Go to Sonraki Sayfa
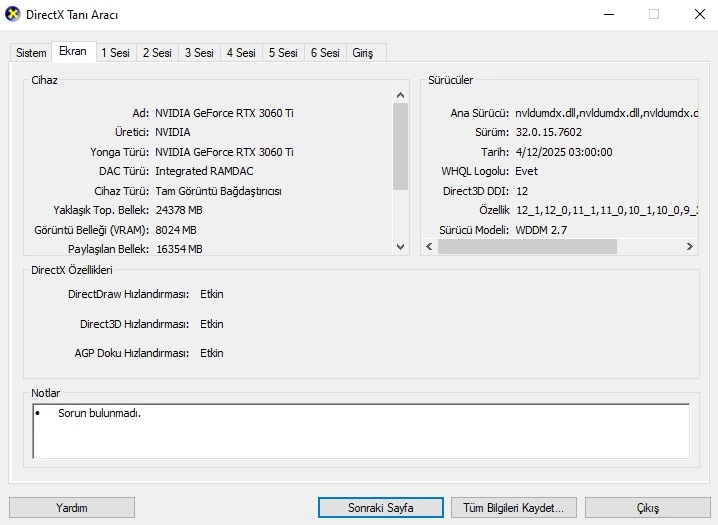Viewport: 718px width, 525px height. click(381, 508)
